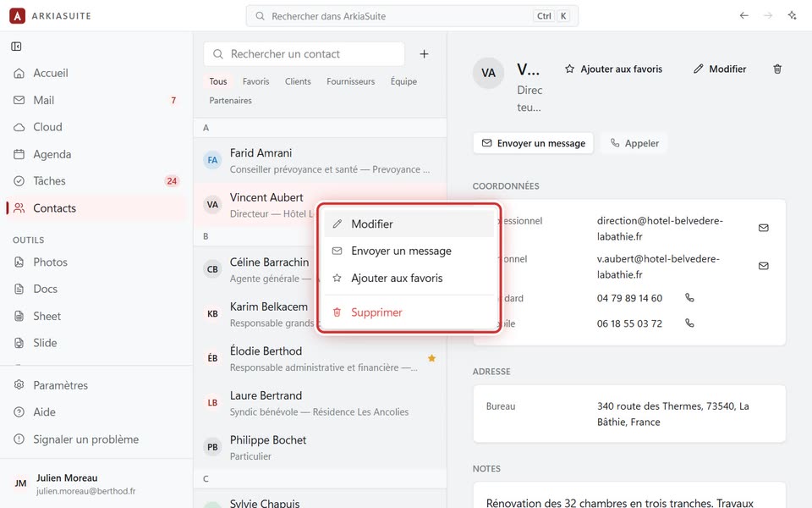Image resolution: width=812 pixels, height=508 pixels.
Task: Select the Favoris filter tab
Action: point(255,81)
